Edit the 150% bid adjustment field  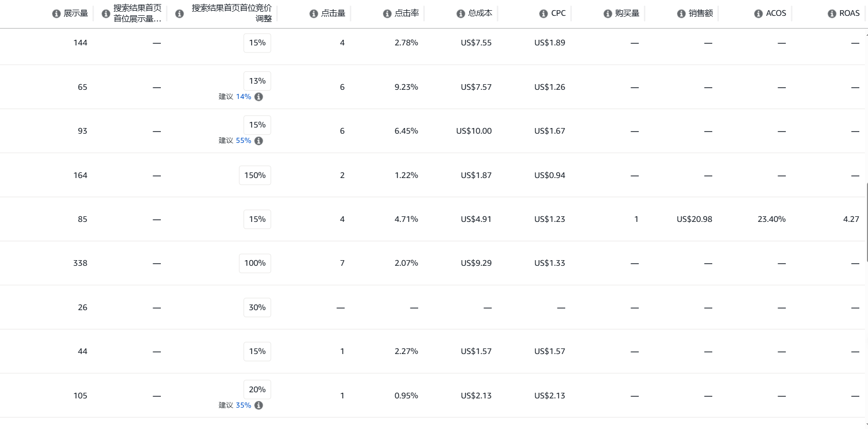255,175
